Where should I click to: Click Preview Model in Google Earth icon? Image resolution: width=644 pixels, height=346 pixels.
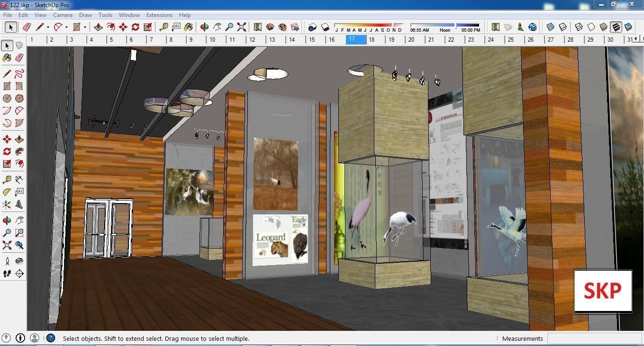pyautogui.click(x=533, y=27)
